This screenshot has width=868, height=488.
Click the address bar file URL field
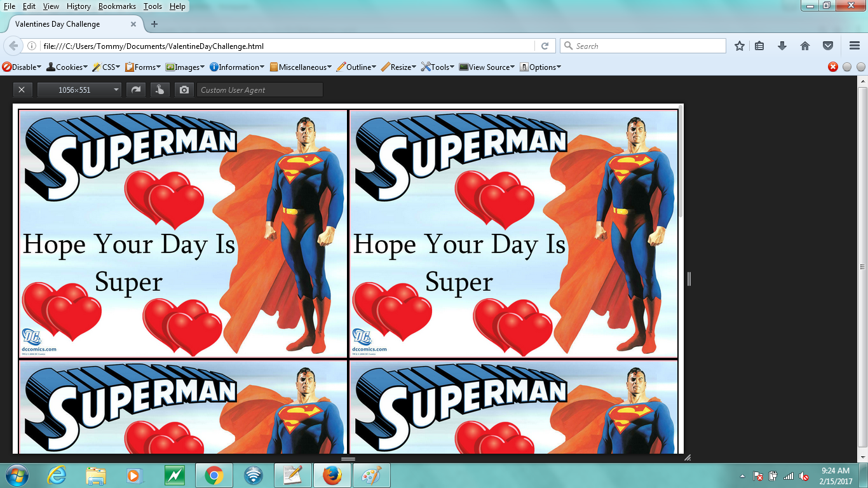(287, 46)
